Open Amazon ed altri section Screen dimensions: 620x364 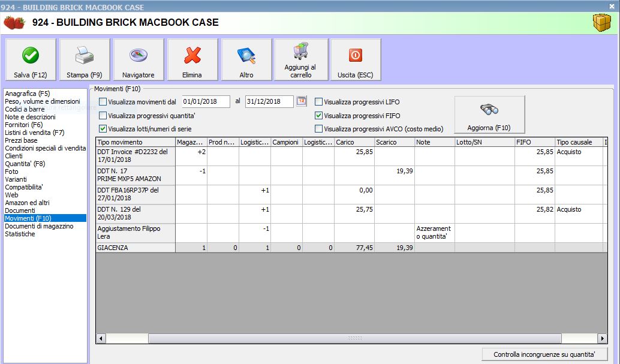(x=28, y=203)
